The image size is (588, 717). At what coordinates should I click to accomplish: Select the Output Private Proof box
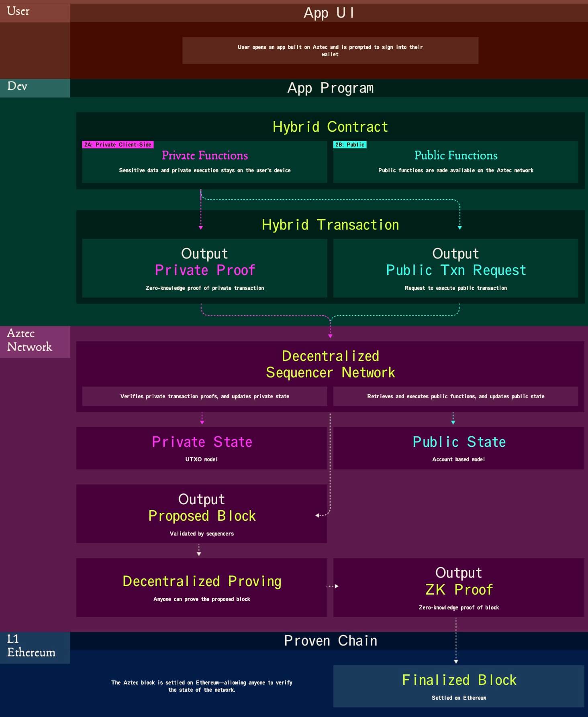(x=204, y=268)
